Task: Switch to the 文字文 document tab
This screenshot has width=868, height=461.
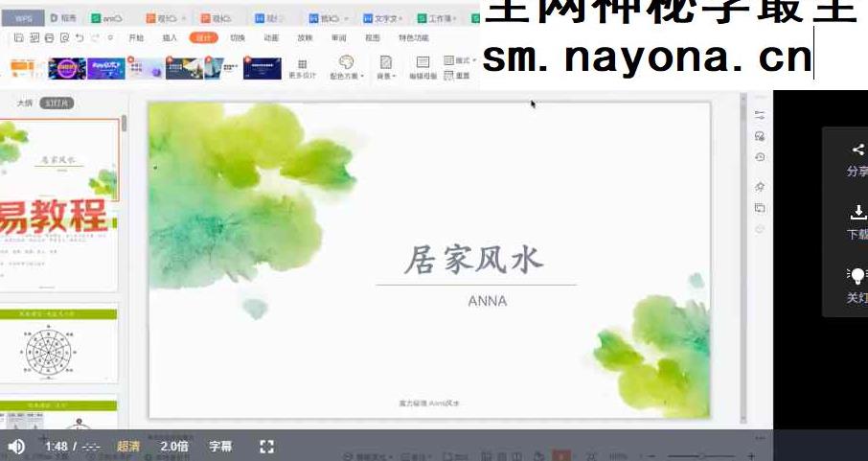Action: 382,18
